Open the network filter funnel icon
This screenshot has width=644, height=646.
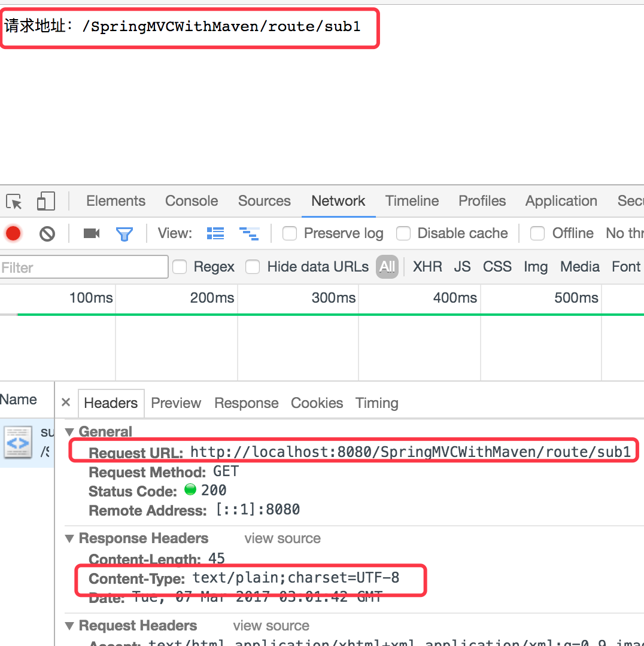(124, 233)
